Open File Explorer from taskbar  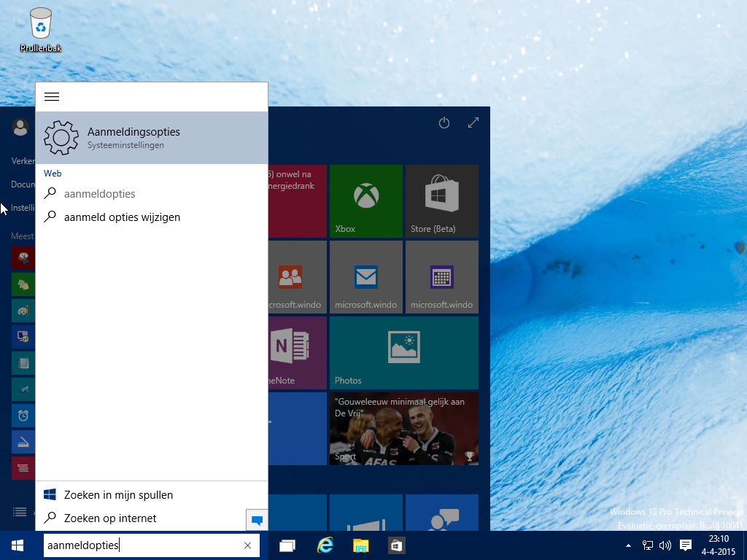360,545
